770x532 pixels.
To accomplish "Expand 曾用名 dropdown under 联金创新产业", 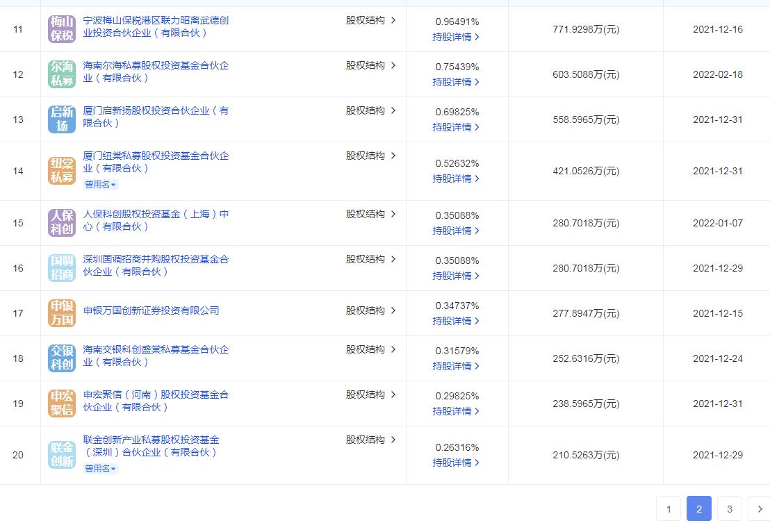I will (101, 469).
